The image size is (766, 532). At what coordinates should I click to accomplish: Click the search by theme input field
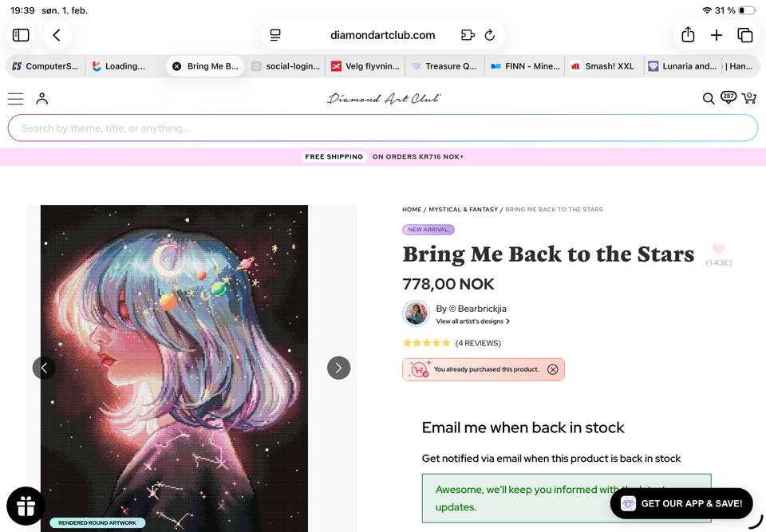click(383, 128)
